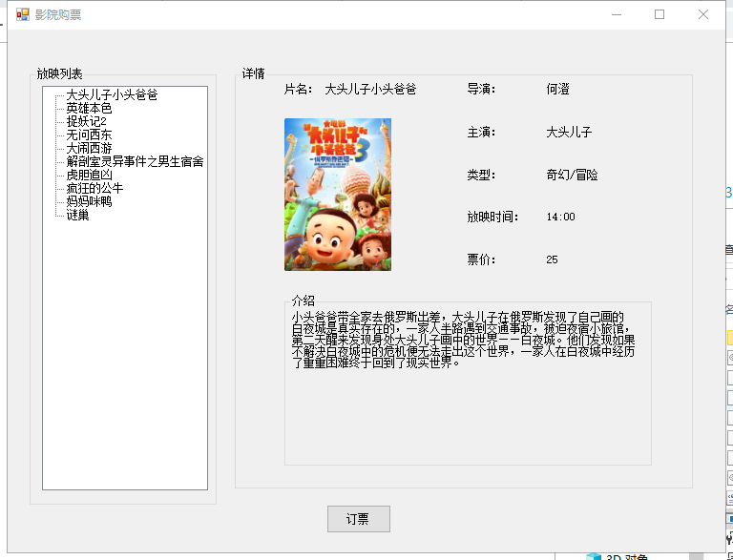This screenshot has height=560, width=733.
Task: Select the 大闹西游 movie entry
Action: tap(89, 148)
